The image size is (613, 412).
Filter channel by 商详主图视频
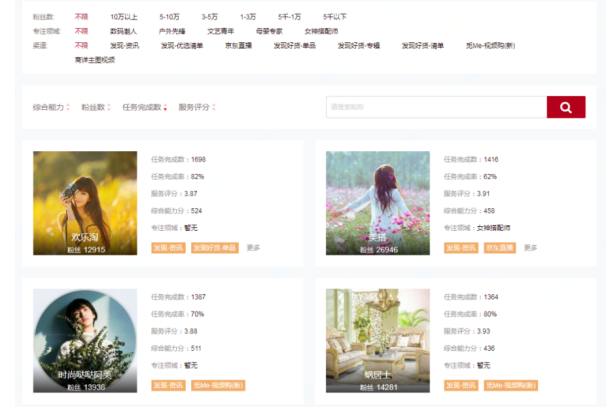pyautogui.click(x=95, y=60)
